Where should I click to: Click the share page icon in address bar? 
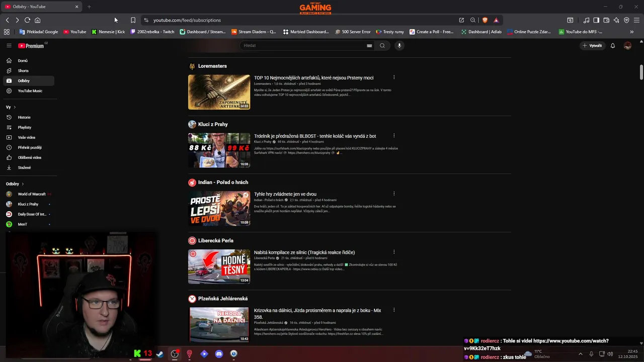pyautogui.click(x=461, y=20)
